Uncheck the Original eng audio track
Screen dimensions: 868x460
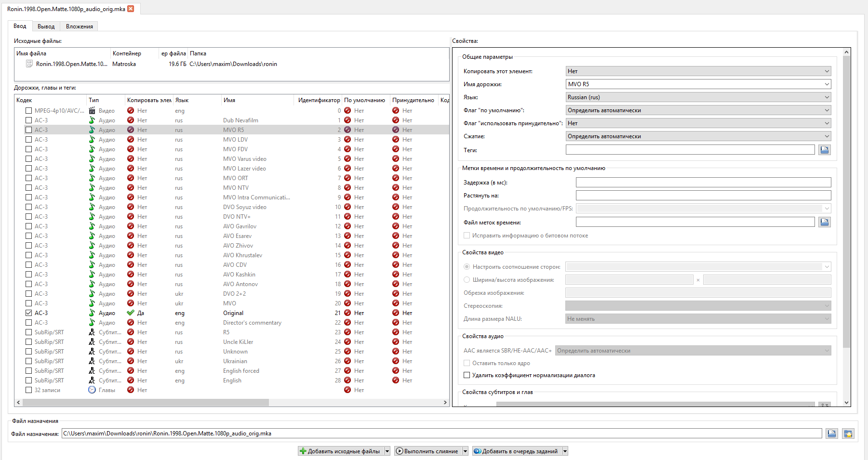click(x=29, y=313)
